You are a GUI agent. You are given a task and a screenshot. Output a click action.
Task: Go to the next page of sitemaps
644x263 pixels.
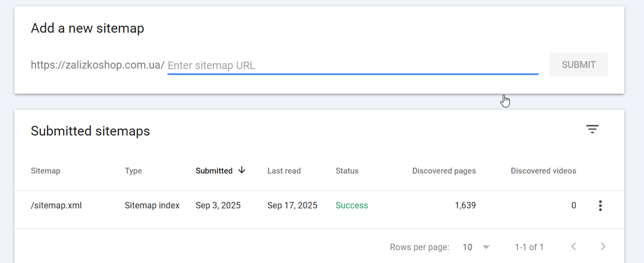pos(603,247)
